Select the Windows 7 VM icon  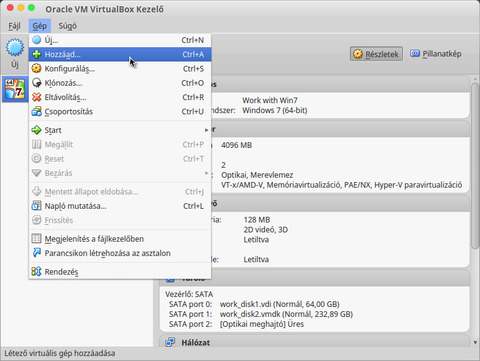15,89
